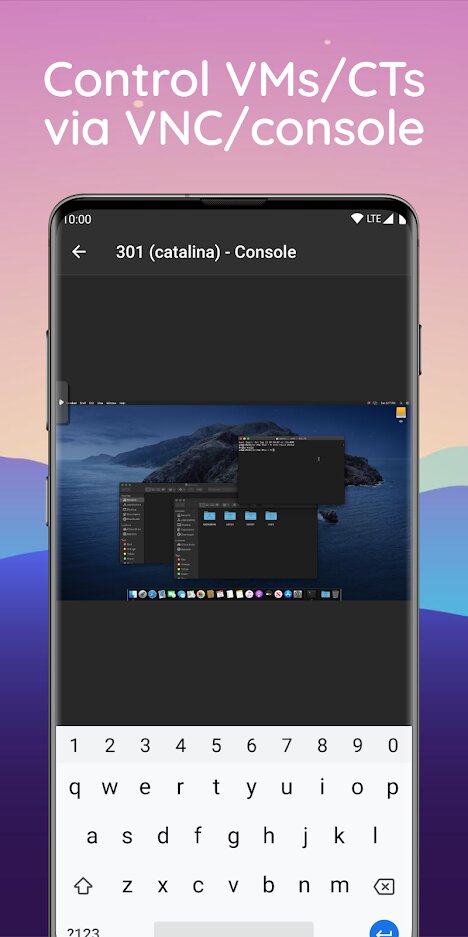Open the side panel play arrow handle
468x937 pixels.
62,403
